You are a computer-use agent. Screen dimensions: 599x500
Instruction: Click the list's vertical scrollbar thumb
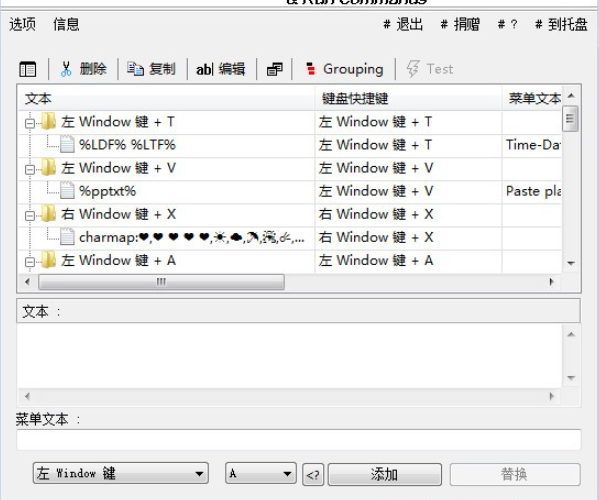[570, 118]
